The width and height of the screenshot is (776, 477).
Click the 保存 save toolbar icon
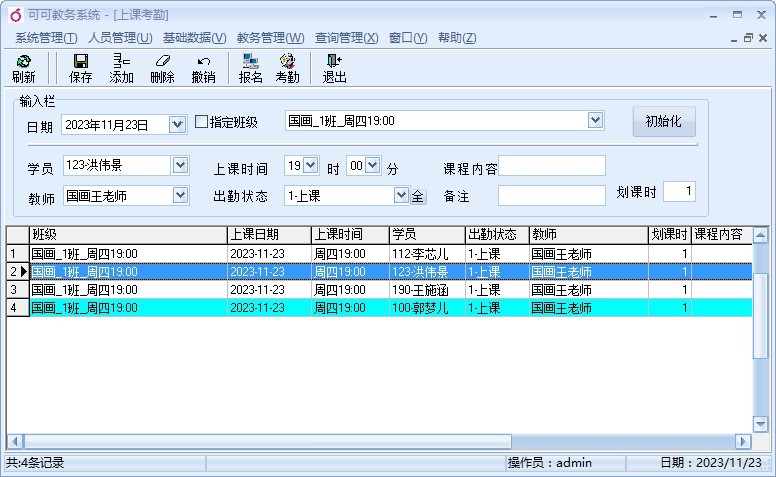(81, 68)
